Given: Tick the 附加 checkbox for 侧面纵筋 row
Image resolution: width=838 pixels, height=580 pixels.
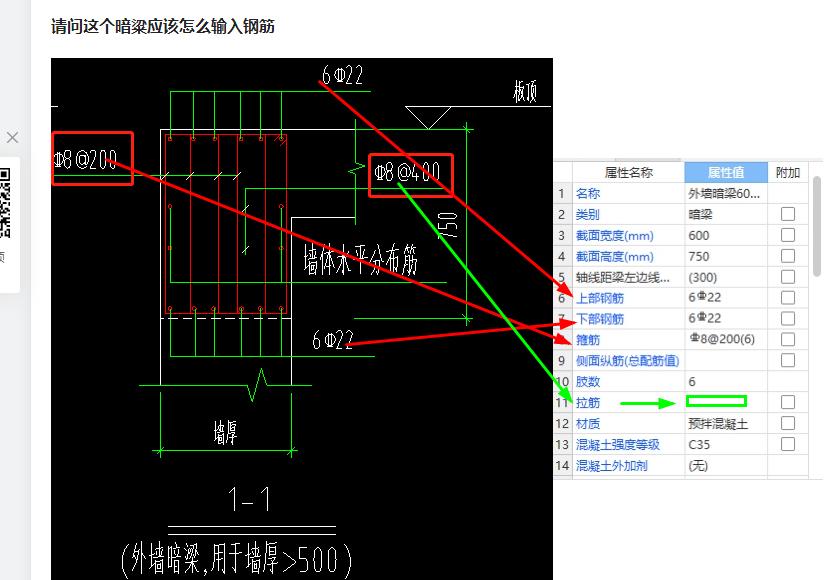Looking at the screenshot, I should pyautogui.click(x=787, y=360).
